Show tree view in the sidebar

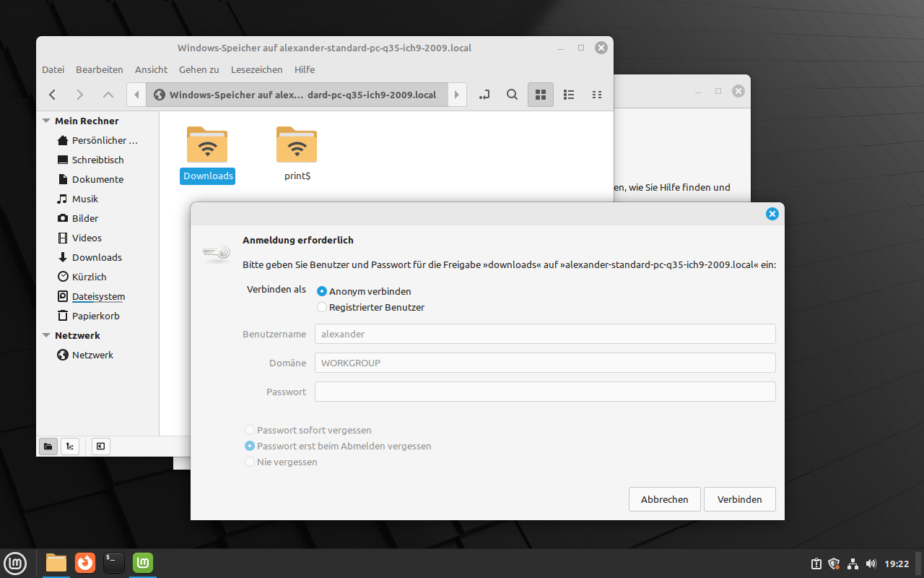coord(70,447)
